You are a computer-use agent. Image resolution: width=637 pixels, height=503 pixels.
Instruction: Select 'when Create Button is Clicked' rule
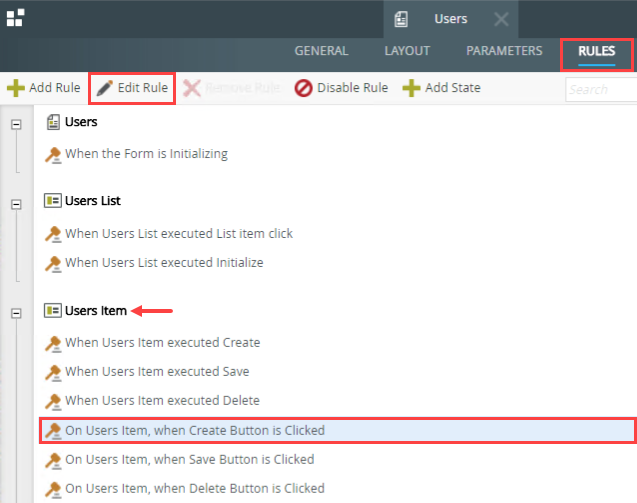[x=337, y=431]
